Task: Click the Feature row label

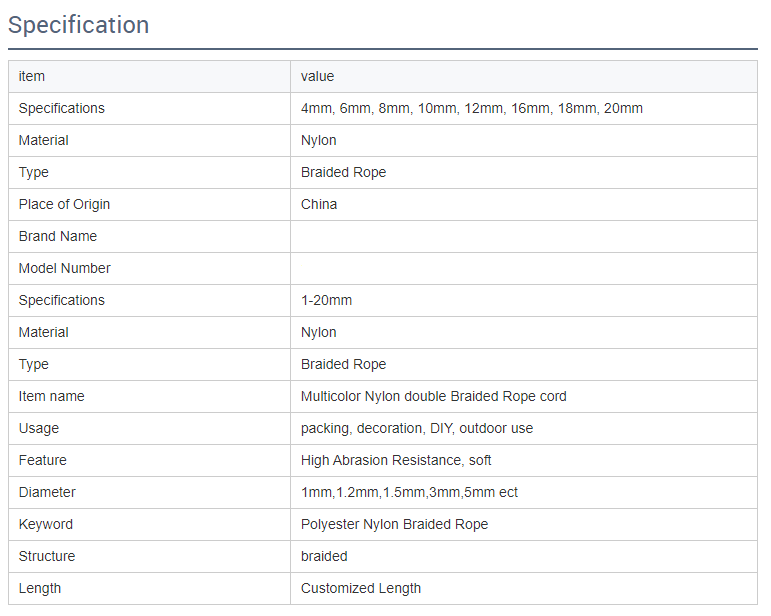Action: [42, 460]
